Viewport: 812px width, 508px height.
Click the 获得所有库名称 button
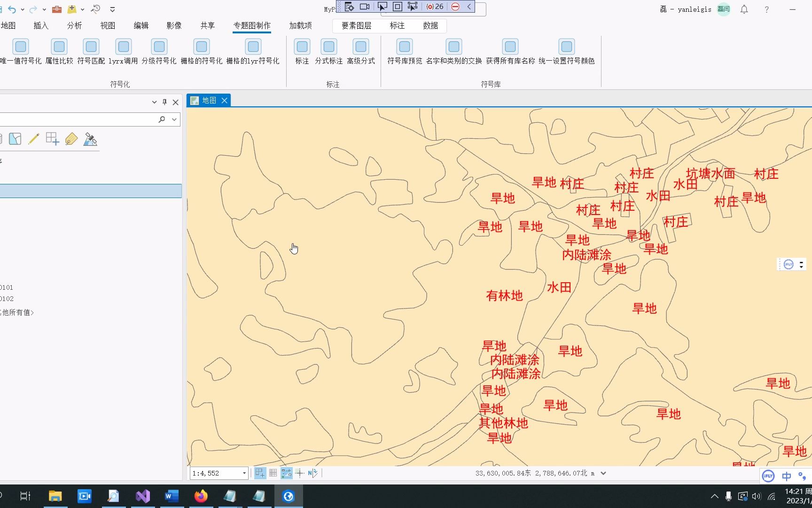[510, 46]
